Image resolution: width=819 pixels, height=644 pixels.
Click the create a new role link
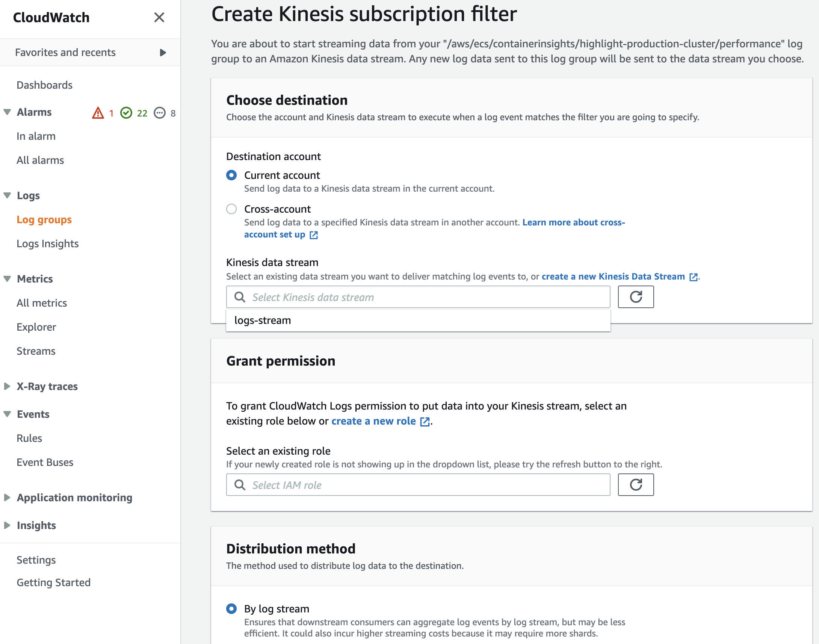(x=373, y=421)
